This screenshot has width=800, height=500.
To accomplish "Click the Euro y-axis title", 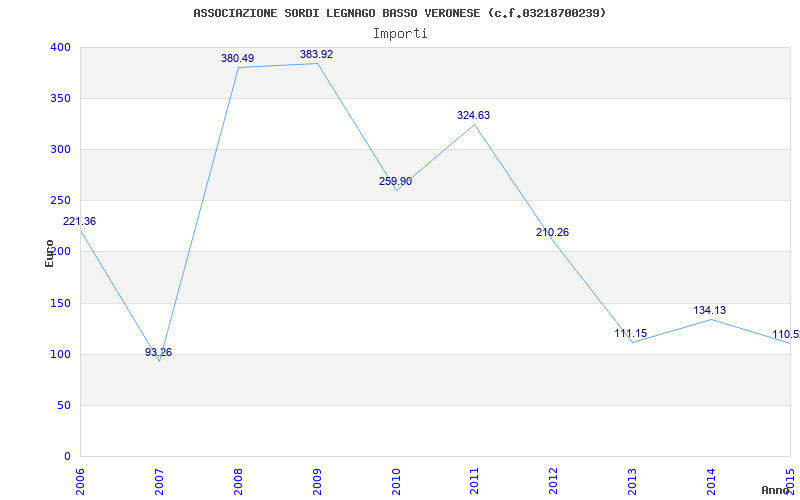I will [49, 254].
